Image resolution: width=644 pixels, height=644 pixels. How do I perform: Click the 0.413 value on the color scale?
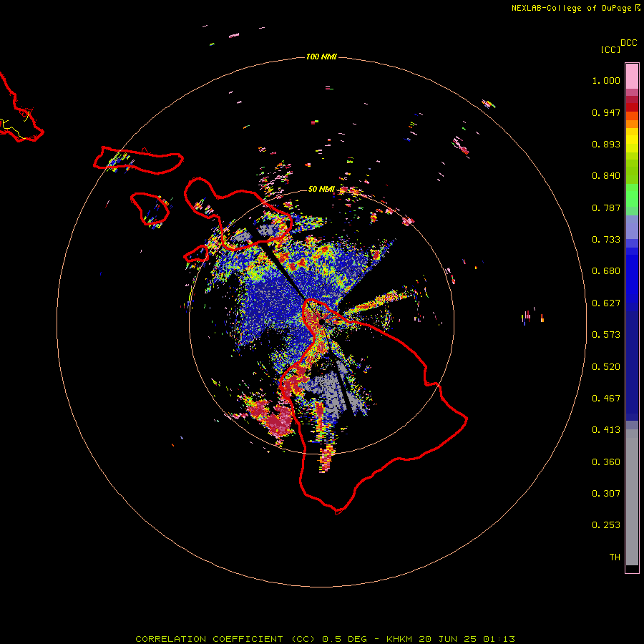click(x=606, y=430)
